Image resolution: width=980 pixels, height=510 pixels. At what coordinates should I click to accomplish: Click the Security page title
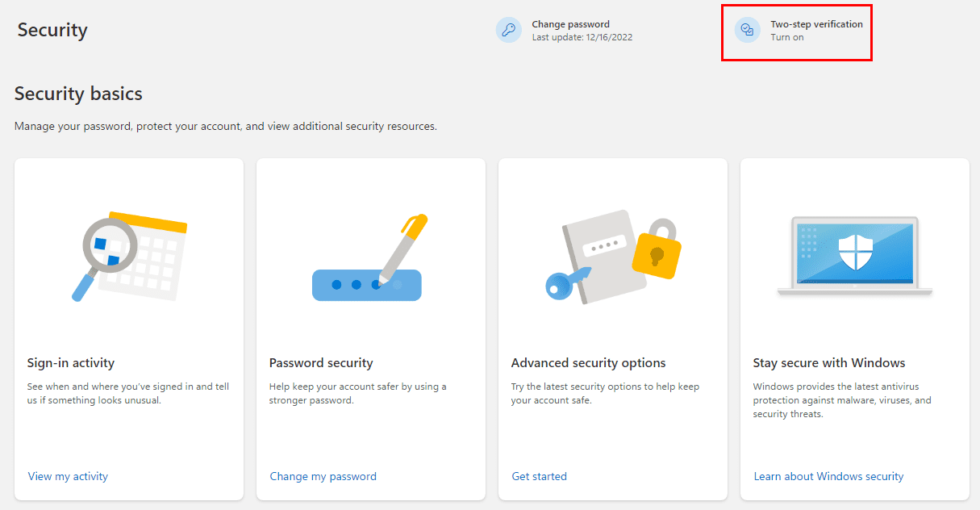(x=52, y=31)
